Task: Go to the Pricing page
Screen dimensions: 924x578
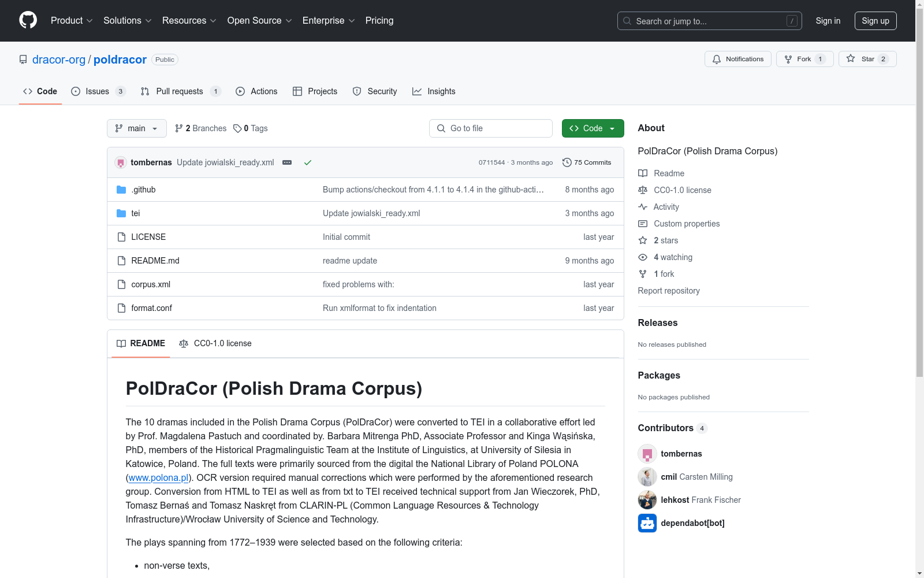Action: pyautogui.click(x=379, y=20)
